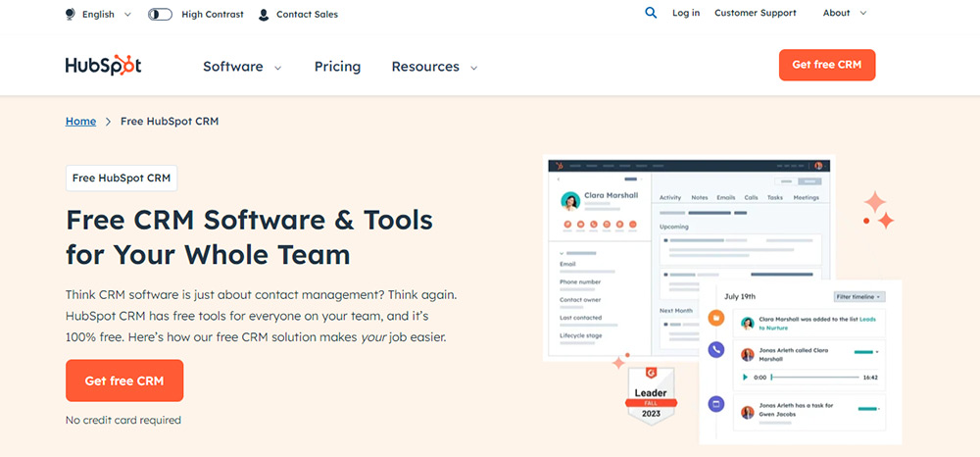Switch to the Notes tab
The height and width of the screenshot is (457, 980).
[x=700, y=197]
